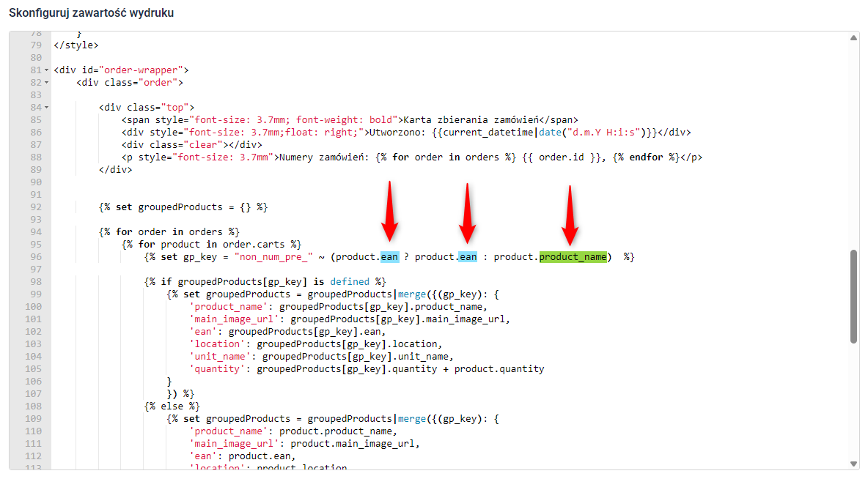Collapse the fold arrow at line 81

(46, 70)
